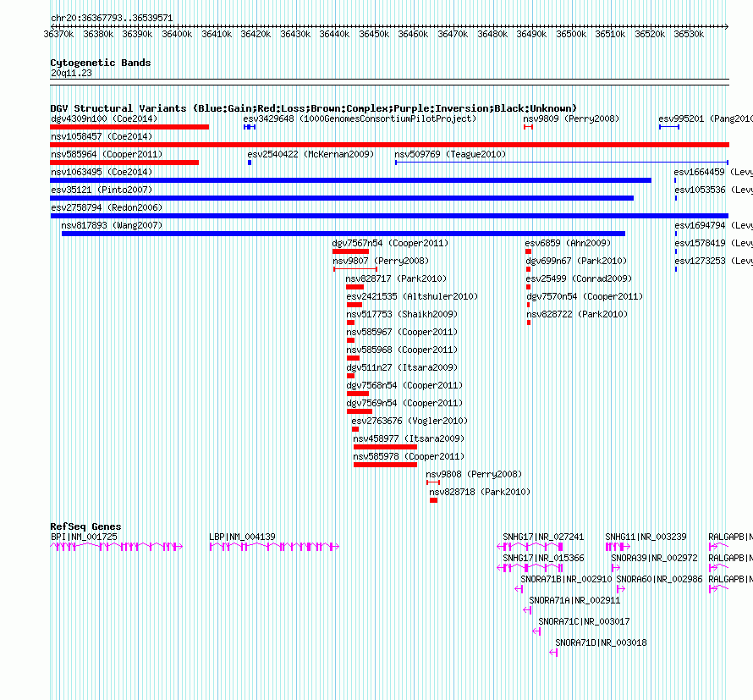The width and height of the screenshot is (753, 700).
Task: Open esv25499 (Conrad2009) variant
Action: pyautogui.click(x=579, y=278)
